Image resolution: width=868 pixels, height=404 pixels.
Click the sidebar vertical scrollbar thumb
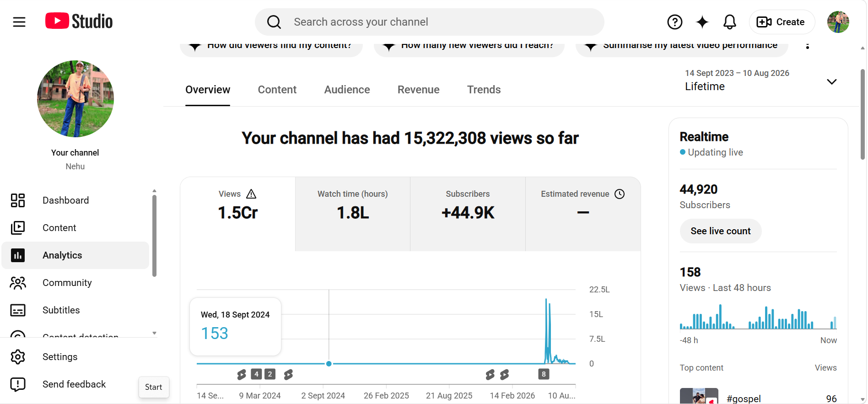155,236
